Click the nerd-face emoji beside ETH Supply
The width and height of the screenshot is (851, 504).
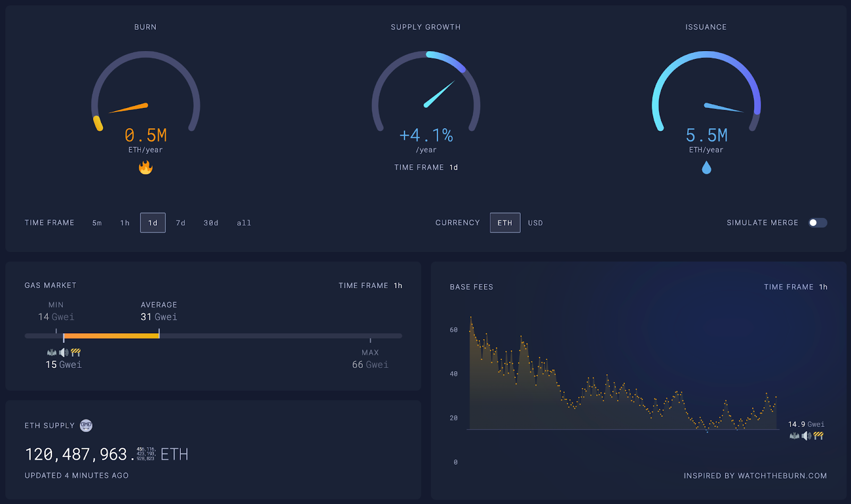[x=86, y=425]
